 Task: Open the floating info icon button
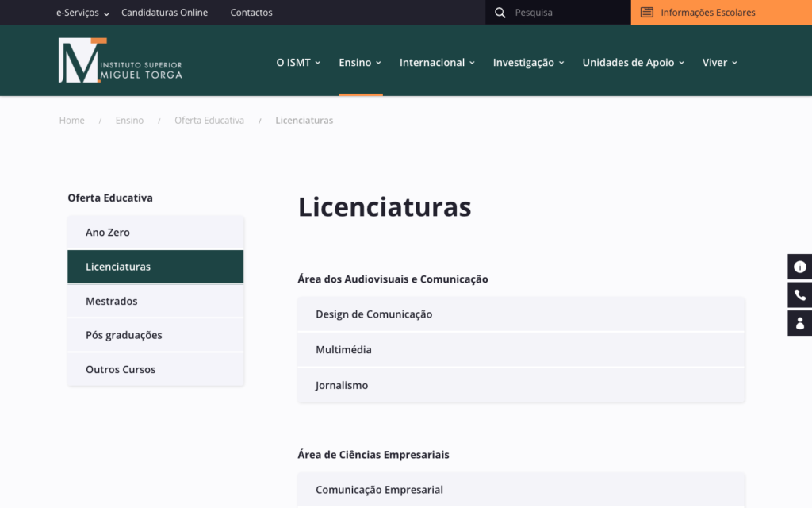(799, 267)
